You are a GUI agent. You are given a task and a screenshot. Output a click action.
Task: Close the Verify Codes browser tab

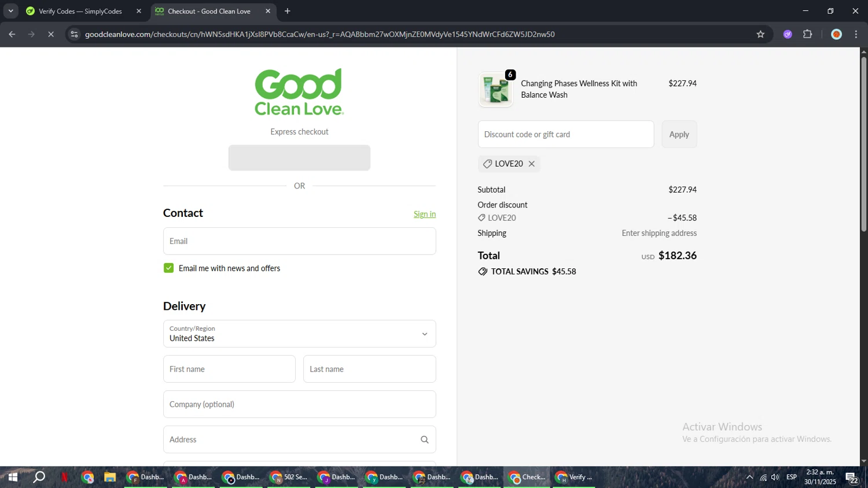(139, 11)
